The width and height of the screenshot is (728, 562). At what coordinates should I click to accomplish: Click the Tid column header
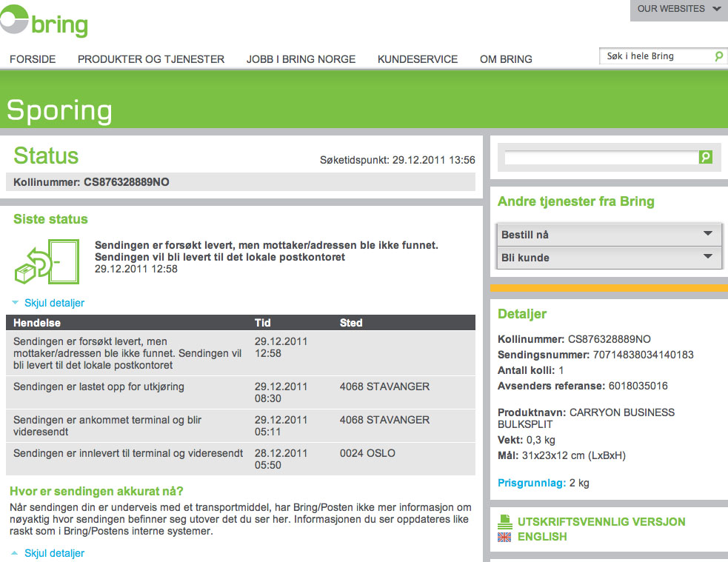pyautogui.click(x=262, y=323)
